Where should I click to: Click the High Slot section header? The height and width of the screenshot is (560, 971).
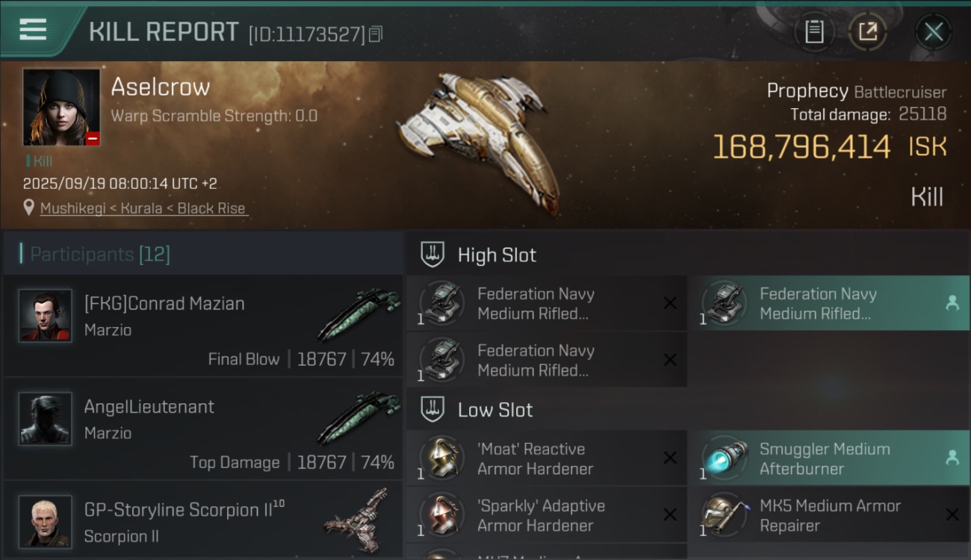(497, 255)
